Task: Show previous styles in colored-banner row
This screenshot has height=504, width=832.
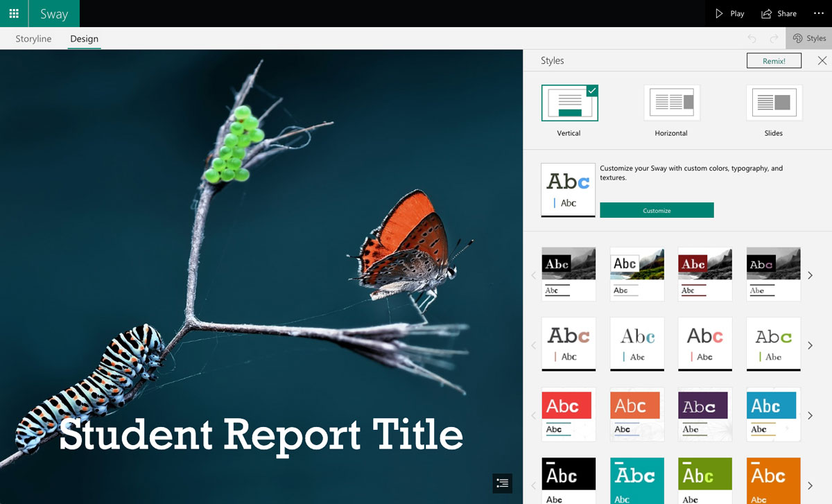Action: coord(533,415)
